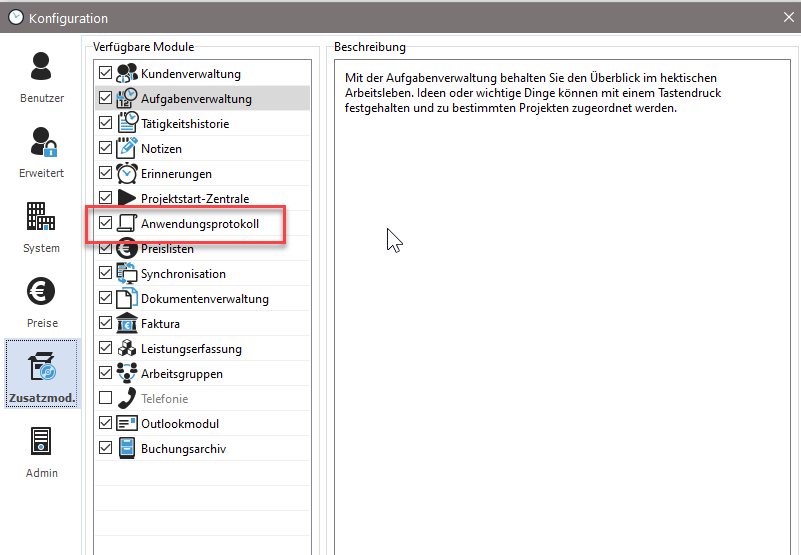The image size is (801, 555).
Task: Click the Erinnerungen alarm clock icon
Action: pyautogui.click(x=127, y=173)
